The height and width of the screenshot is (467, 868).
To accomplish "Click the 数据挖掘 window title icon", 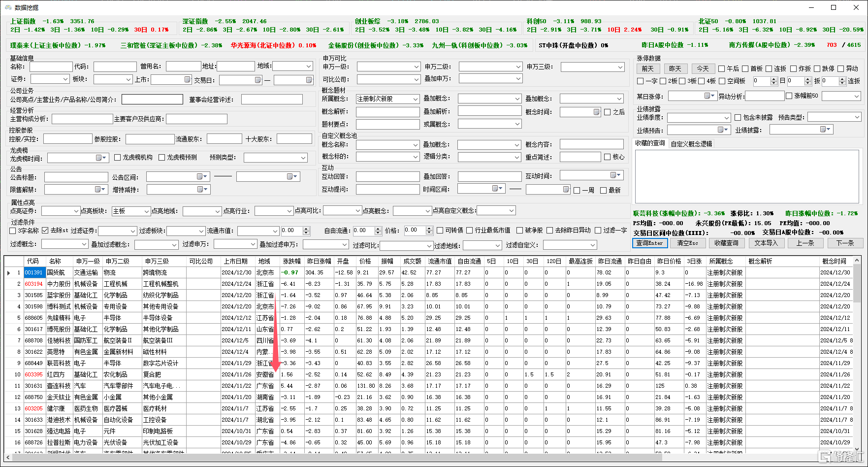I will [x=8, y=7].
